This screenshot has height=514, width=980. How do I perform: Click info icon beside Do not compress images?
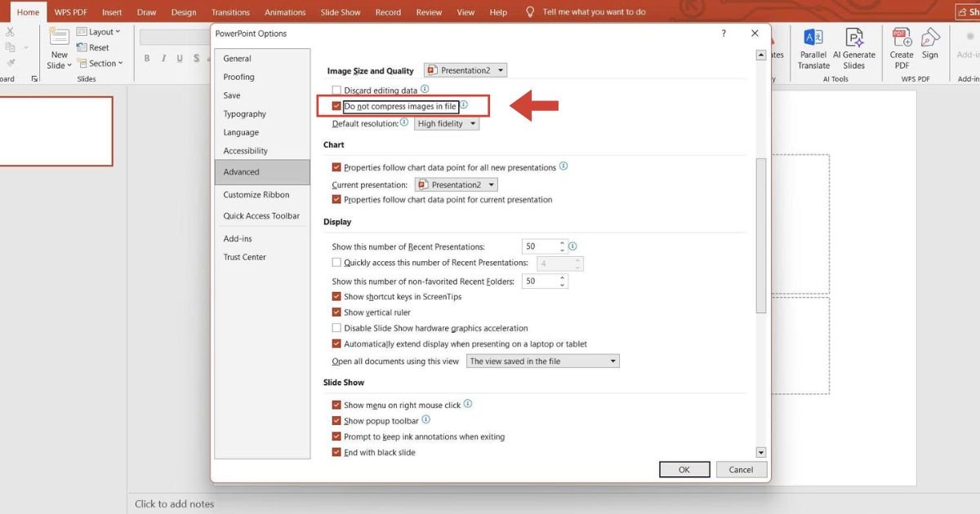[464, 106]
